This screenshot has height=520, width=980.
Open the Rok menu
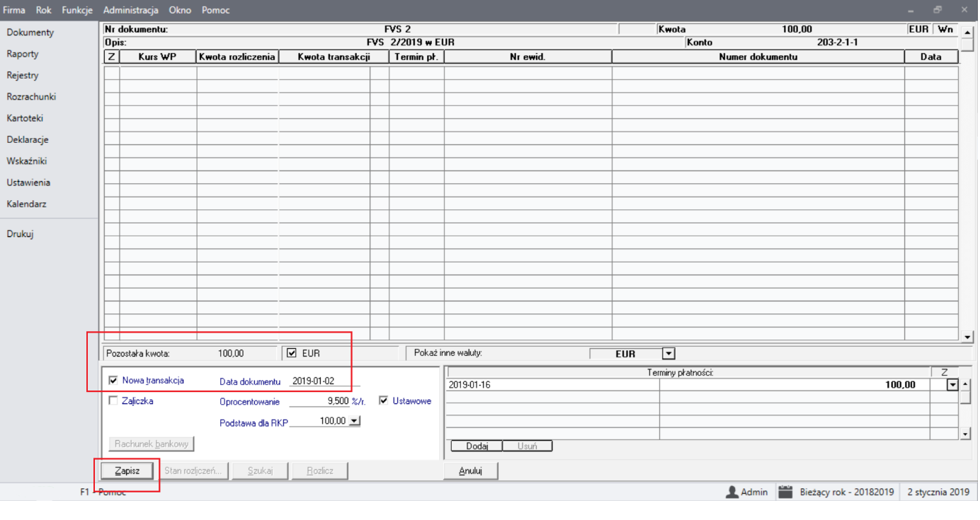coord(44,10)
